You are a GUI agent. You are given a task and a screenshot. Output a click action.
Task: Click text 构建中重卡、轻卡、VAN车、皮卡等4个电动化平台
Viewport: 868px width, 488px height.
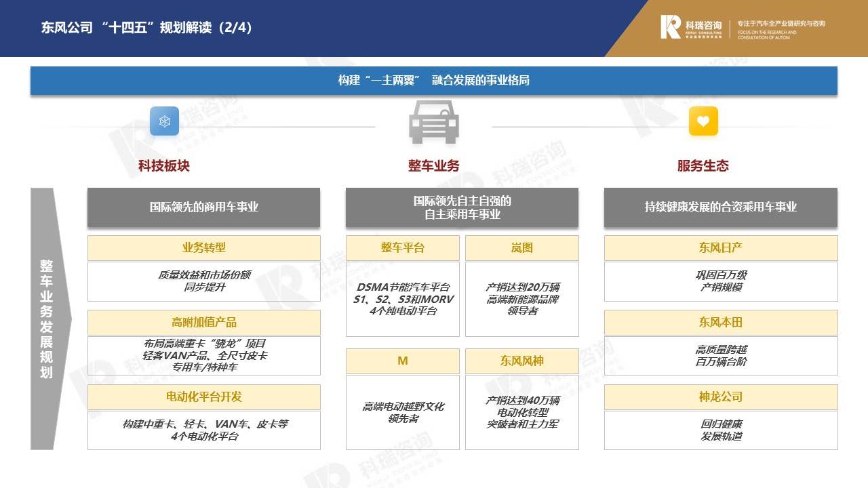(204, 430)
